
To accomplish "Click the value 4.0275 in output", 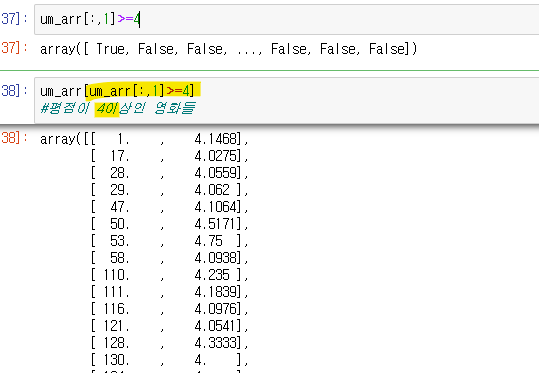I will pyautogui.click(x=215, y=156).
